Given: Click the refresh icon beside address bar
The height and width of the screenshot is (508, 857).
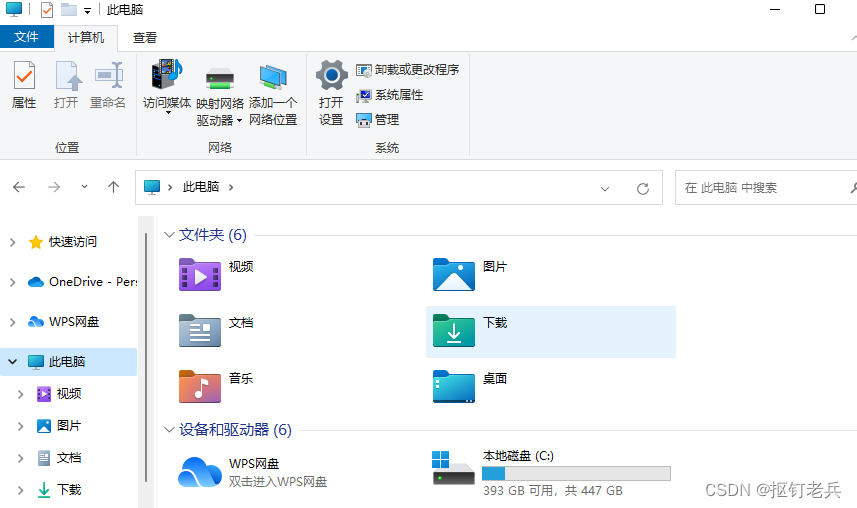Looking at the screenshot, I should coord(643,188).
